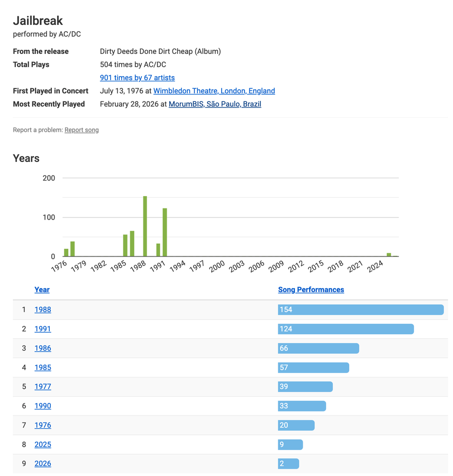The width and height of the screenshot is (453, 476).
Task: Click the blue bar showing 154 performances
Action: 360,310
